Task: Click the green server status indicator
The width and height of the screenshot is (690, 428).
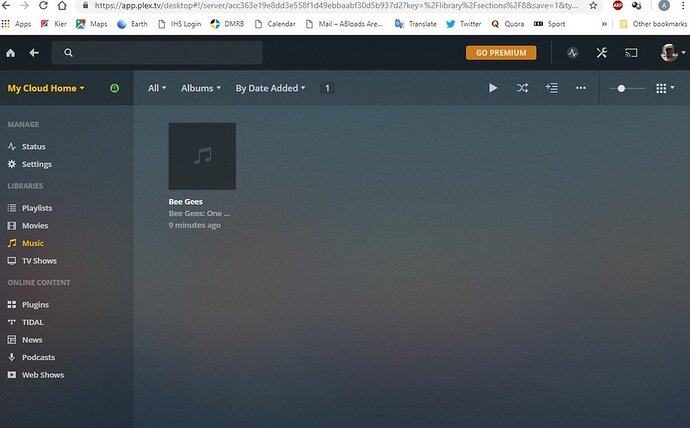Action: click(x=114, y=88)
